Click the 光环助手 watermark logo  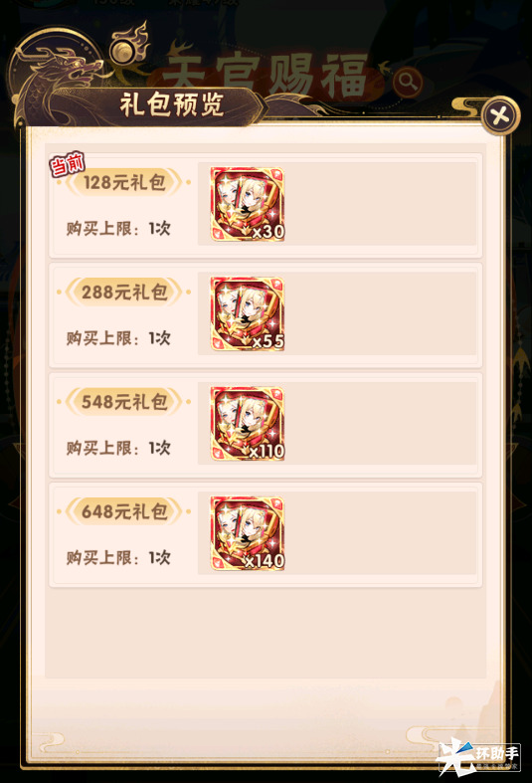(479, 755)
